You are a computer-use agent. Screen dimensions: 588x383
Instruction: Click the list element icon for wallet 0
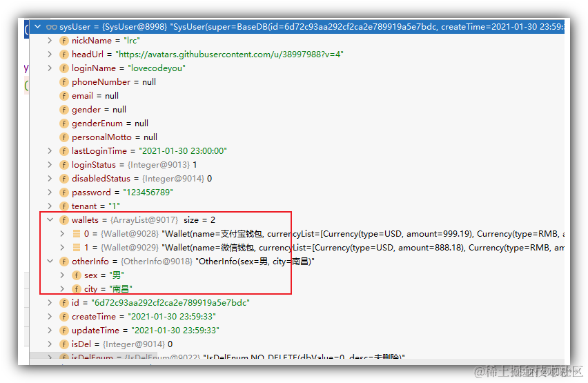tap(77, 234)
